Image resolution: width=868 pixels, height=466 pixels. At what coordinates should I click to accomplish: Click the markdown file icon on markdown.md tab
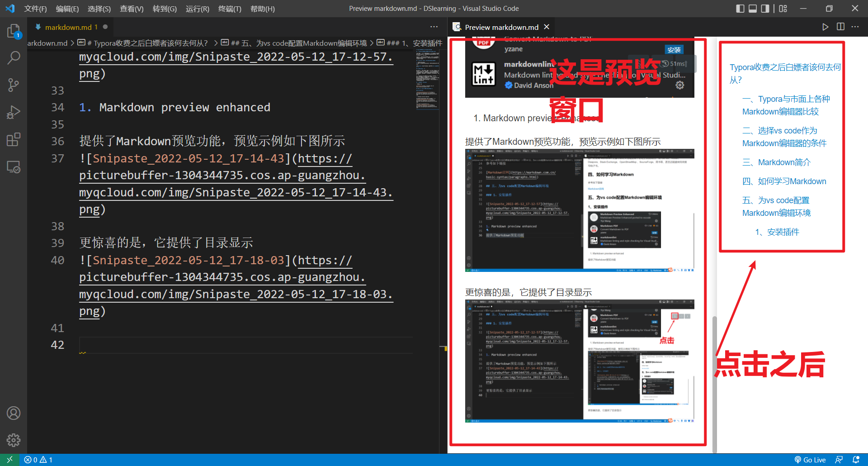(x=38, y=27)
